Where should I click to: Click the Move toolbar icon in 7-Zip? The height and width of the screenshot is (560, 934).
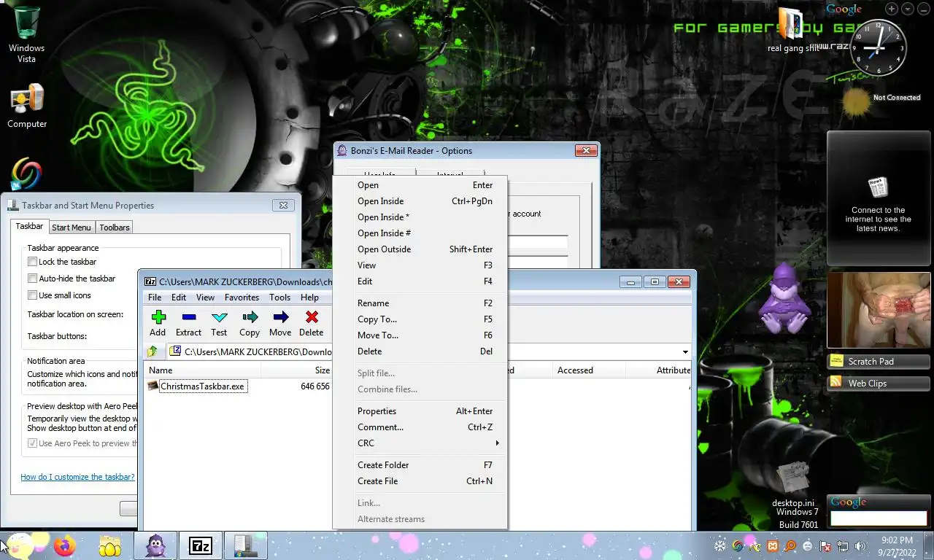click(280, 322)
